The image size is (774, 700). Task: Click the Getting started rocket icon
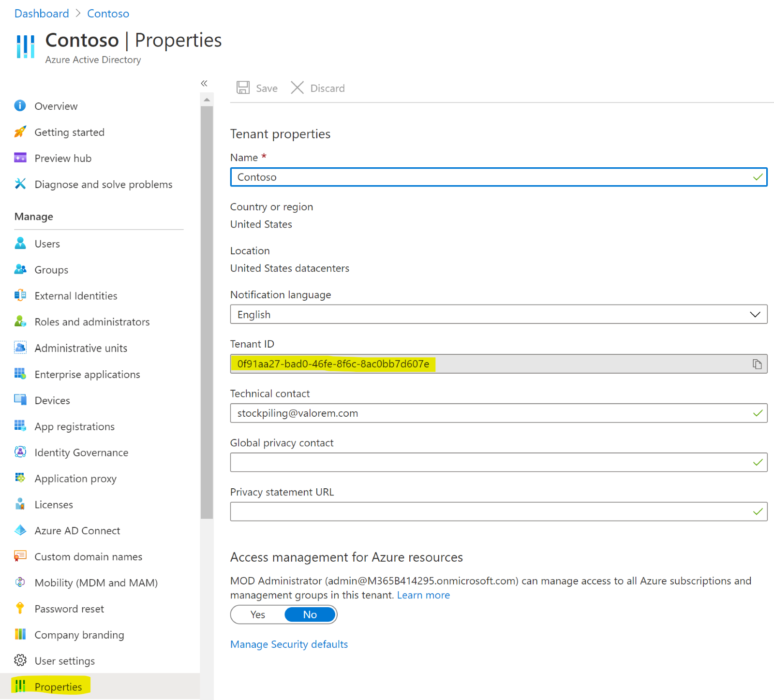pos(20,131)
